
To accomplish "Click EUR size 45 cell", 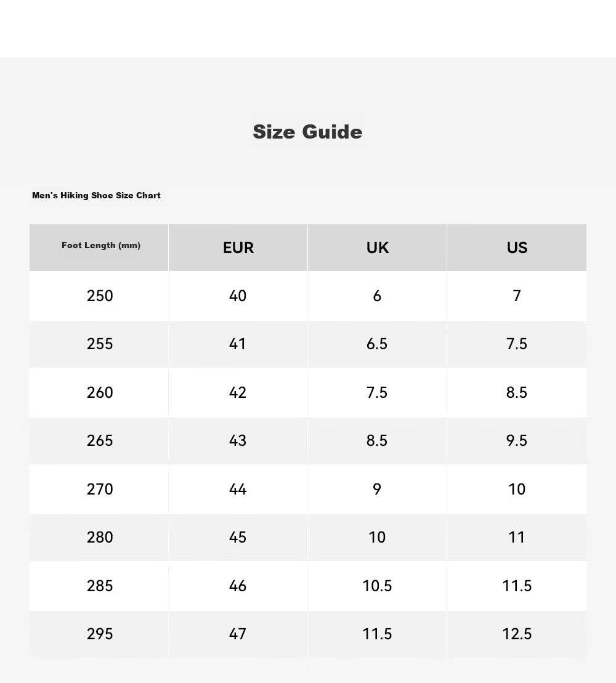I will [238, 537].
